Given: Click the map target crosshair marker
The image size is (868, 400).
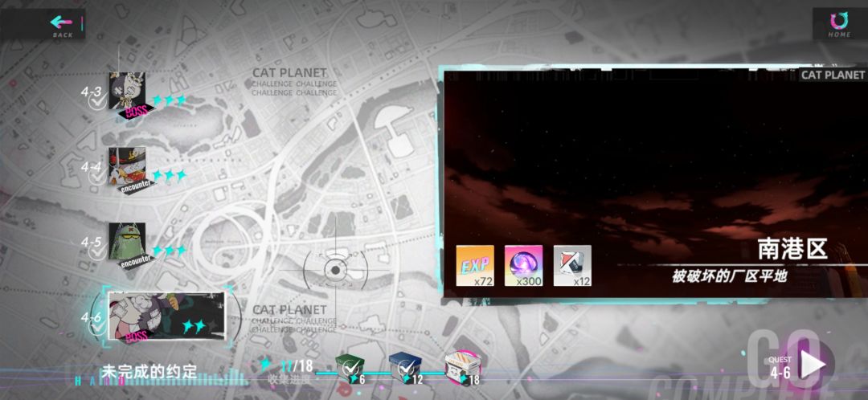Looking at the screenshot, I should [x=335, y=270].
